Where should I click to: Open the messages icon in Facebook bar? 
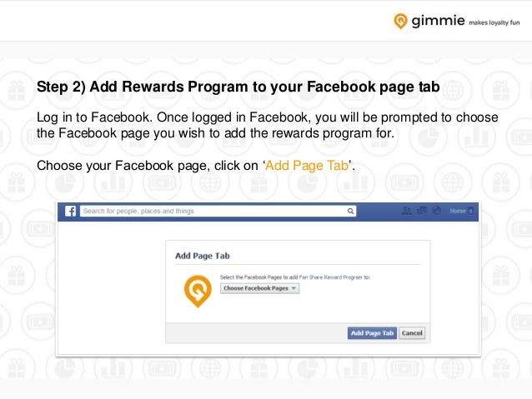pos(421,211)
